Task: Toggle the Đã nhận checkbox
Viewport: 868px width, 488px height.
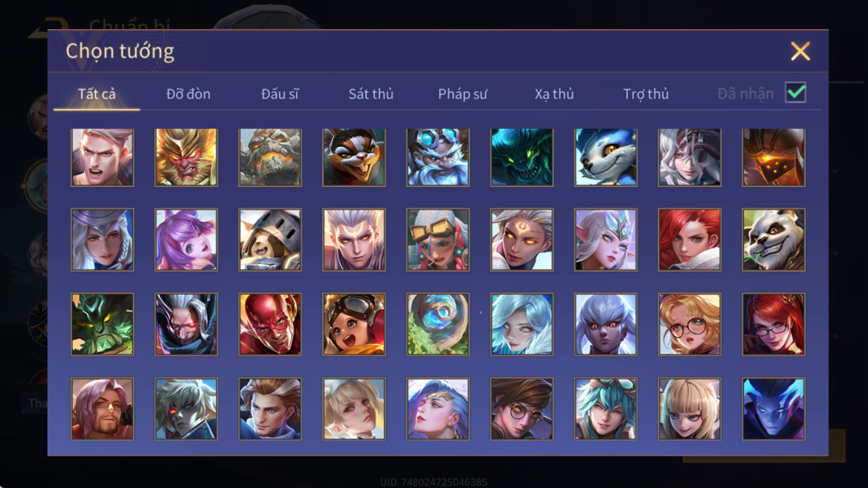Action: [795, 93]
